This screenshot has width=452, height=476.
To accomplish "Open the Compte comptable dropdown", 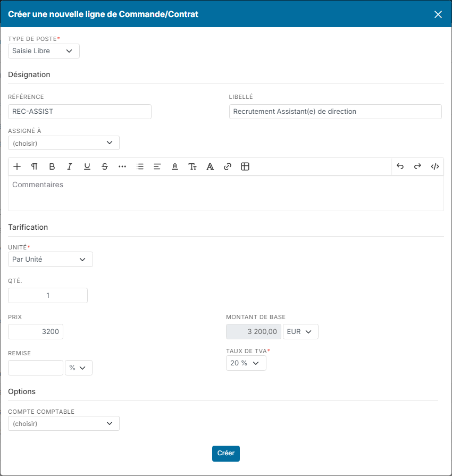I will [64, 423].
